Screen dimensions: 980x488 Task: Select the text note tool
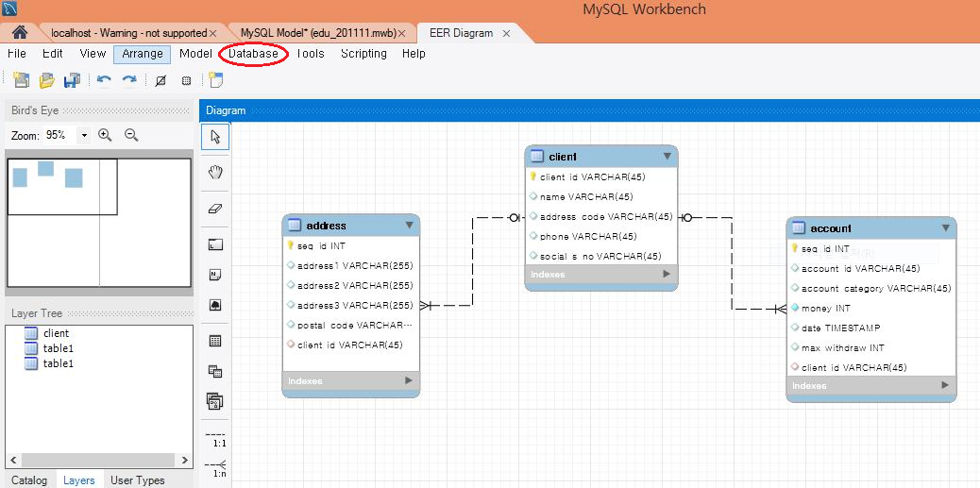(x=215, y=275)
